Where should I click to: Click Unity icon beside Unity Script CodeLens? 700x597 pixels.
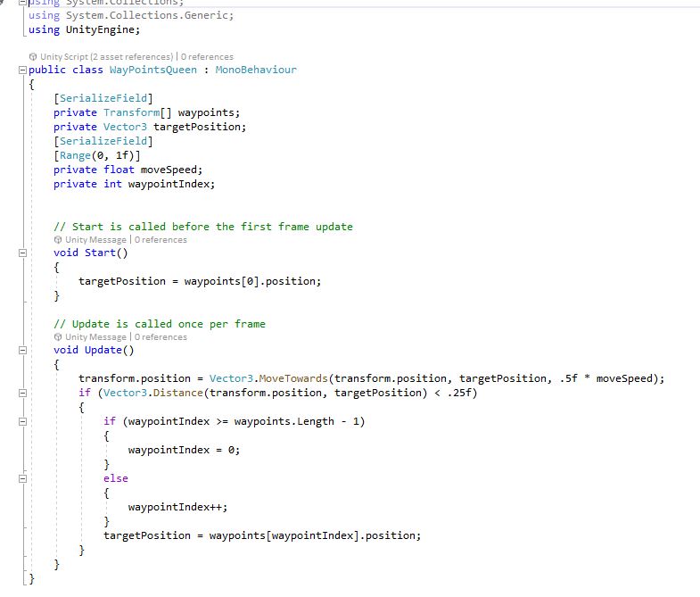click(x=34, y=57)
